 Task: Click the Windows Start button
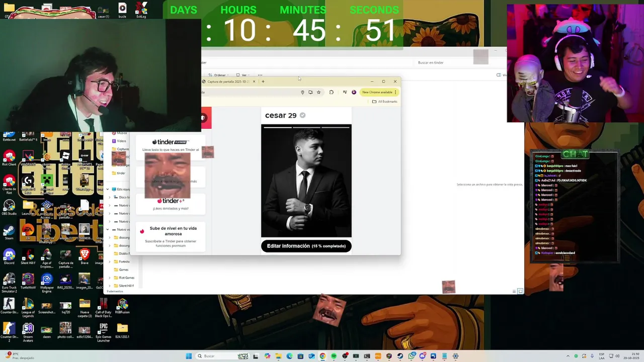click(189, 356)
